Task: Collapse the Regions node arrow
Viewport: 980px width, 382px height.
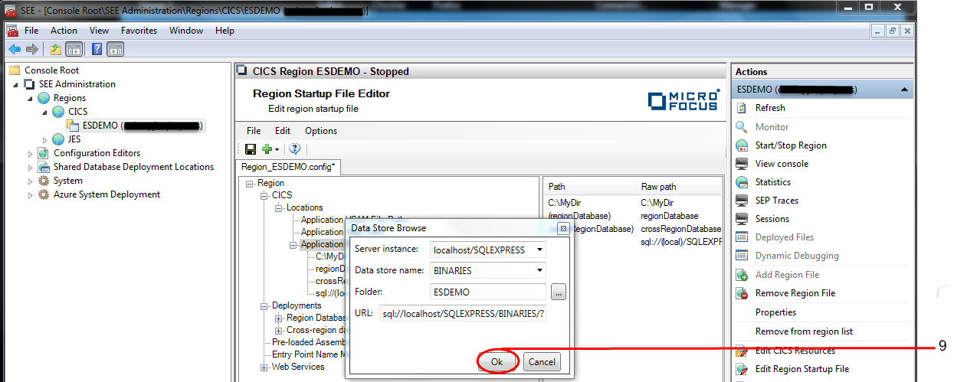Action: click(x=31, y=98)
